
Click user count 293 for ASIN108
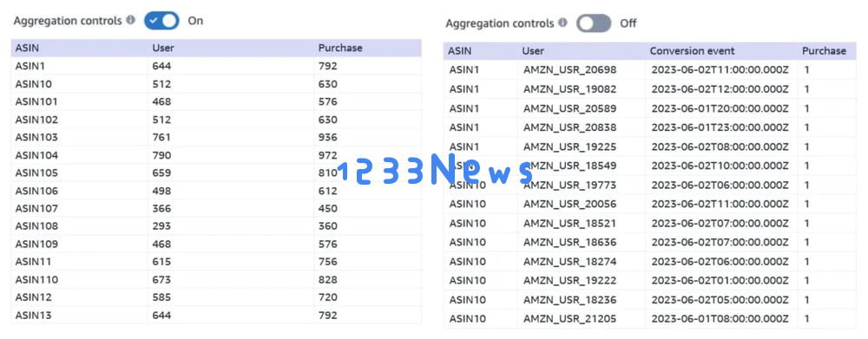[x=161, y=226]
